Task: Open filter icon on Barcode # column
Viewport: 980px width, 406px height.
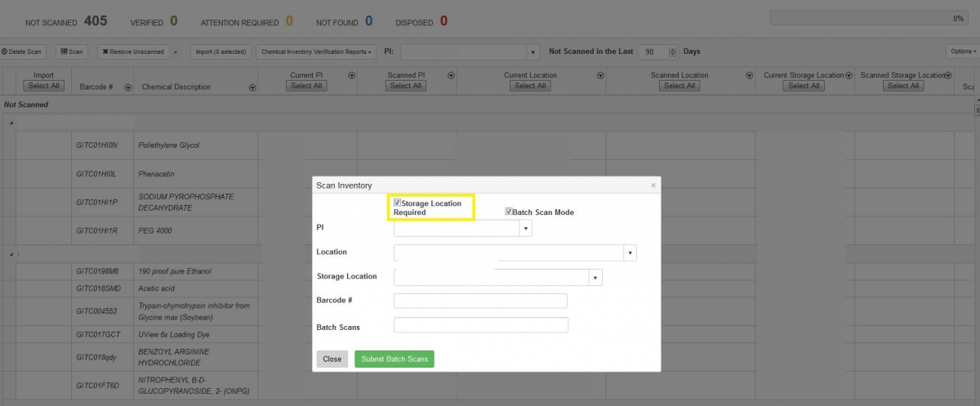Action: pyautogui.click(x=127, y=87)
